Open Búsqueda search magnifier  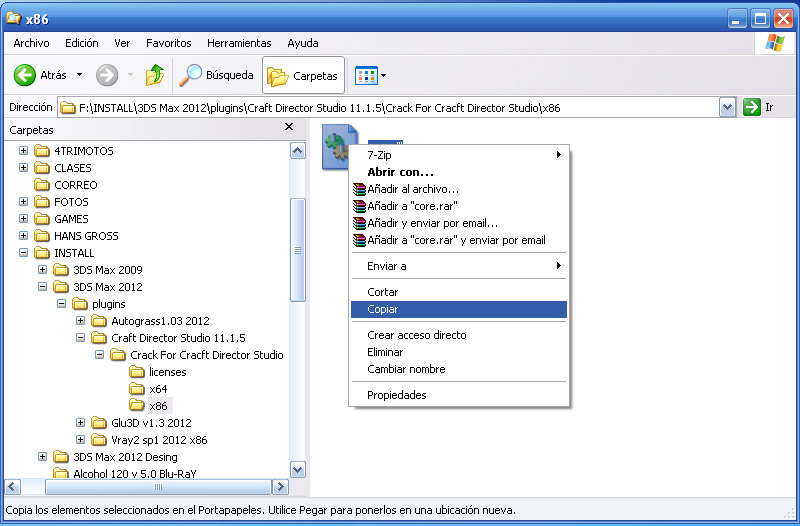(190, 76)
